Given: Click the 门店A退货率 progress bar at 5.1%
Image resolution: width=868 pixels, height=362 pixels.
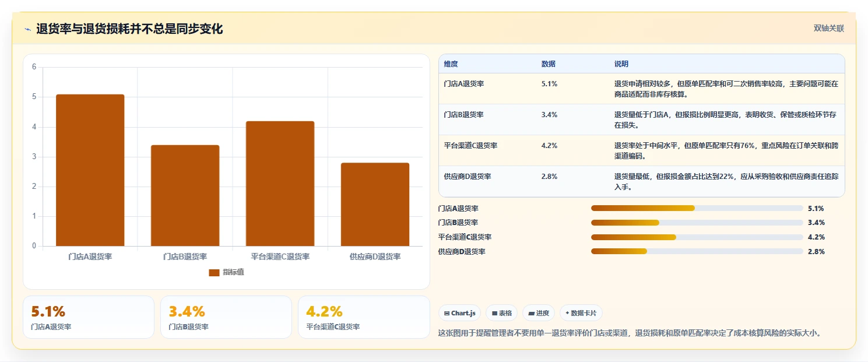Looking at the screenshot, I should [697, 208].
